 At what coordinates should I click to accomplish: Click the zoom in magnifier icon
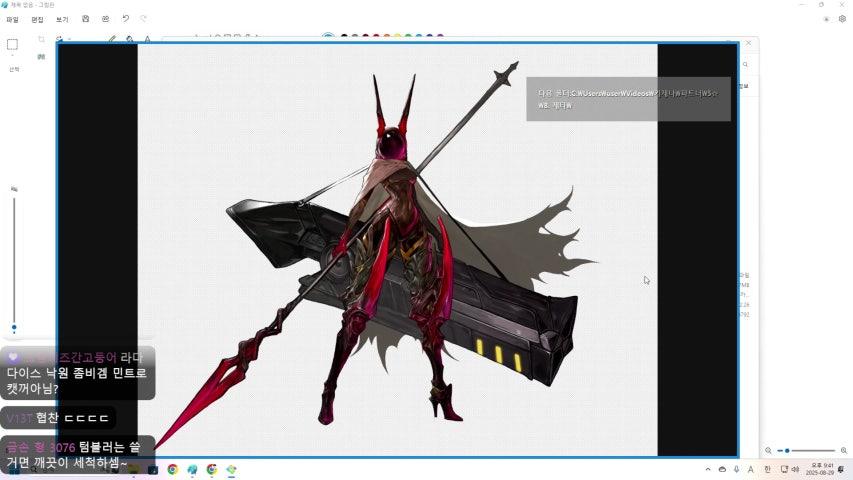coord(844,451)
